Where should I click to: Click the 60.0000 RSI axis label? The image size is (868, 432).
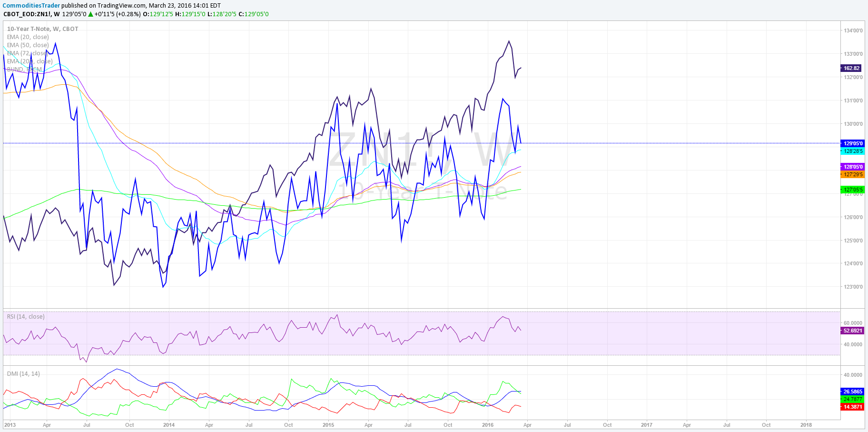853,323
